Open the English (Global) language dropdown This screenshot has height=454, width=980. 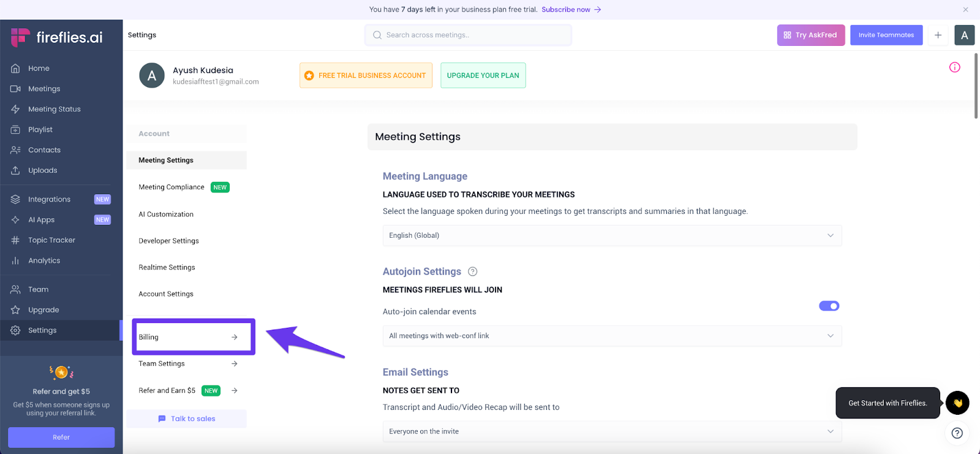612,235
